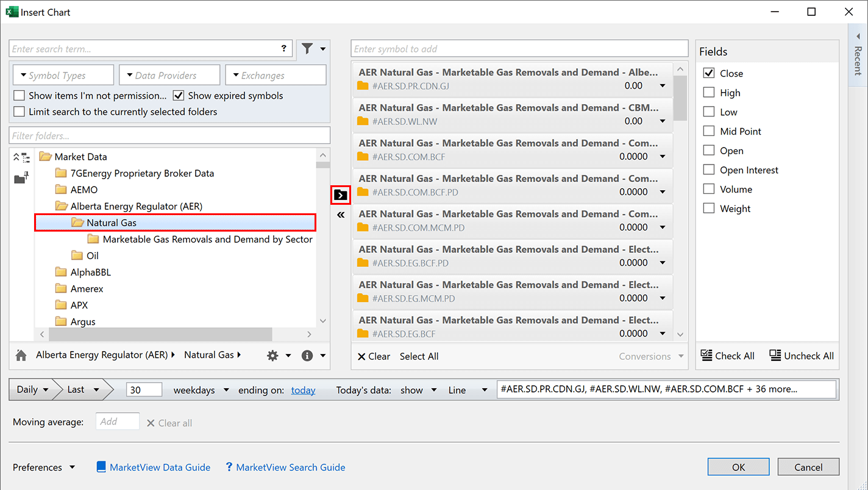Viewport: 868px width, 490px height.
Task: Check the Weight field
Action: [x=708, y=208]
